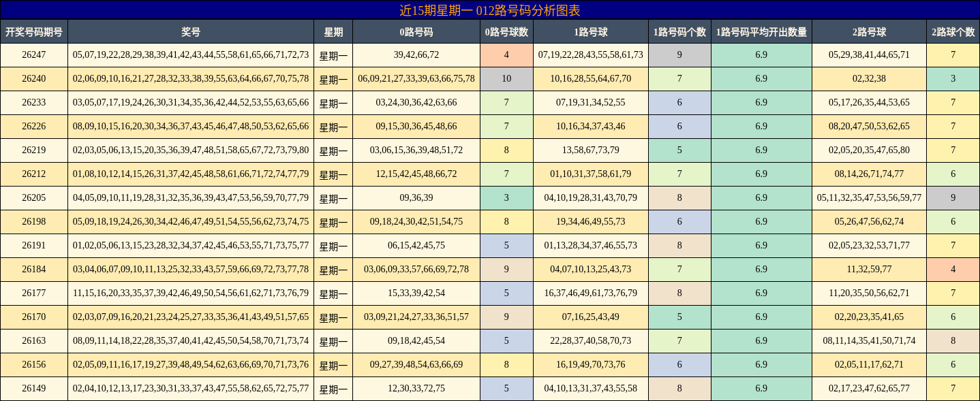Viewport: 980px width, 401px height.
Task: Click period number 26212
Action: (x=34, y=174)
